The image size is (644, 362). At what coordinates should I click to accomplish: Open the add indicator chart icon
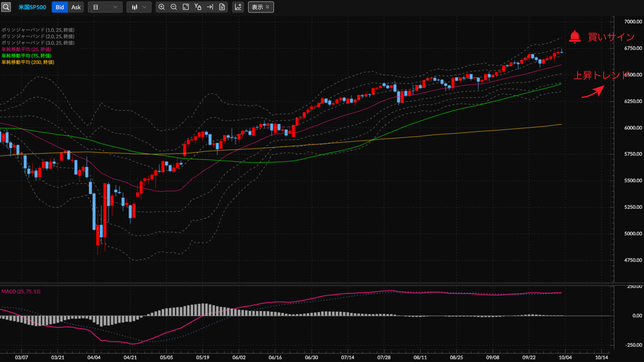[x=238, y=7]
